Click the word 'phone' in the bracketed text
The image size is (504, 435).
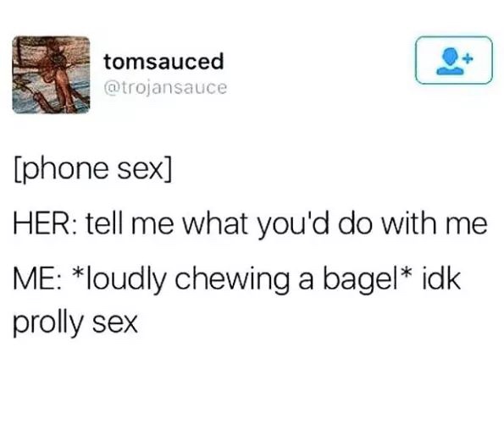coord(64,170)
